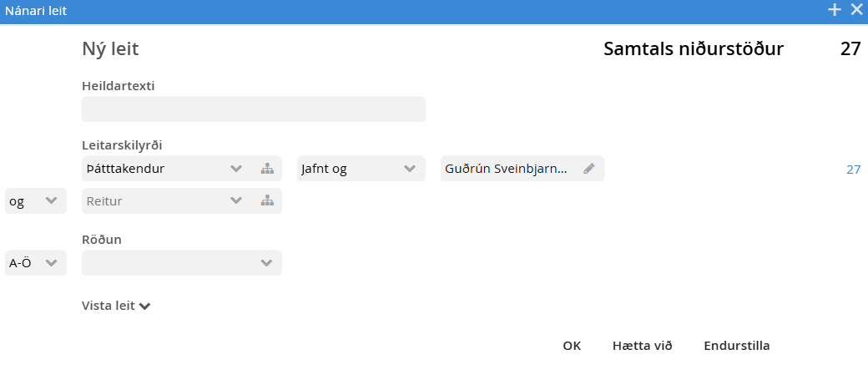Open the Jafnt og operator dropdown
The width and height of the screenshot is (868, 385).
(409, 169)
